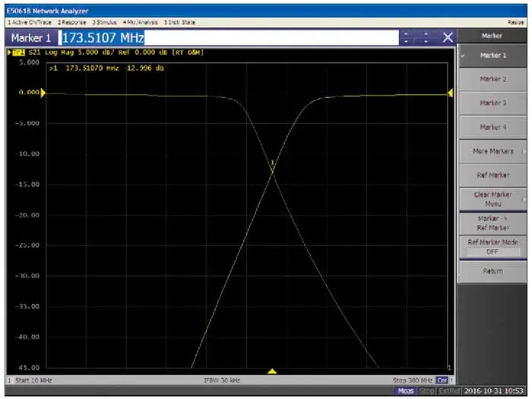Click the fine step arrows beside X
The width and height of the screenshot is (532, 399).
[x=426, y=37]
